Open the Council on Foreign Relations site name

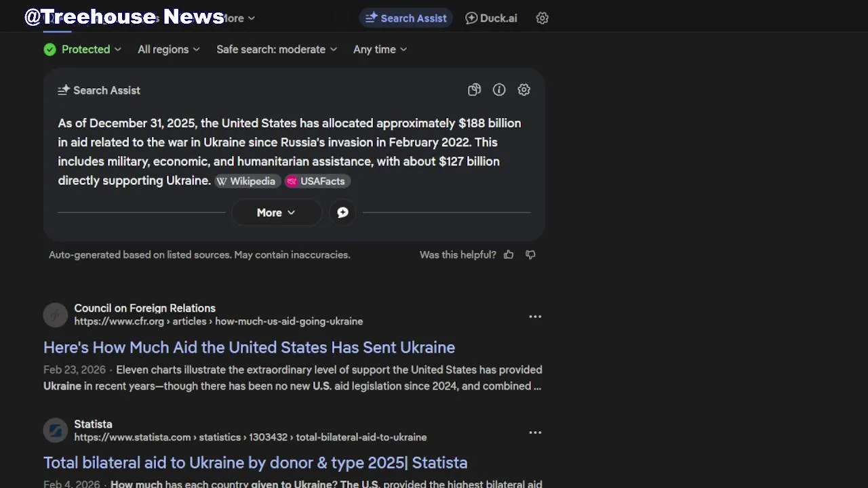pyautogui.click(x=144, y=308)
